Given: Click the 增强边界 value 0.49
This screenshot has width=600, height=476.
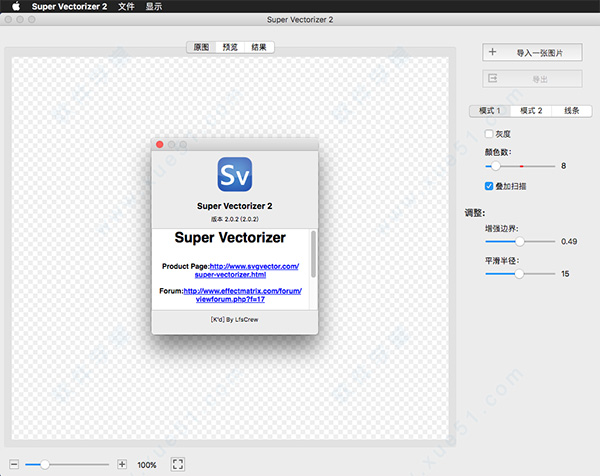Looking at the screenshot, I should [x=569, y=241].
